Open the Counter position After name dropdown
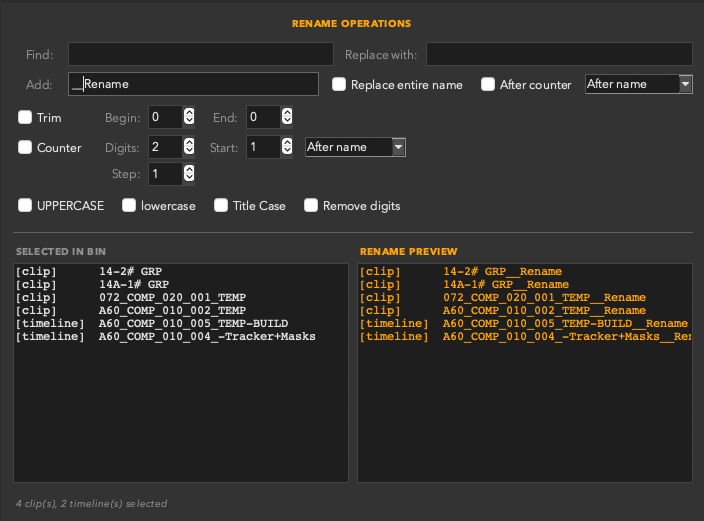 pos(355,147)
